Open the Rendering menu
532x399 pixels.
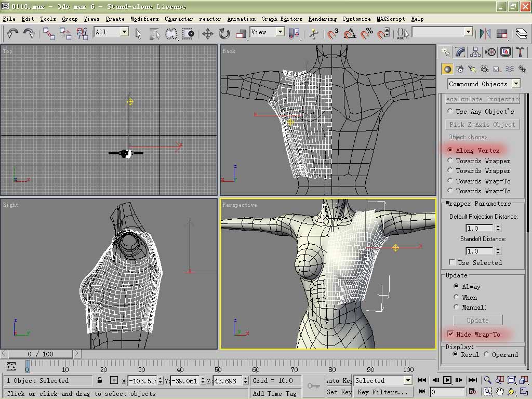coord(322,19)
